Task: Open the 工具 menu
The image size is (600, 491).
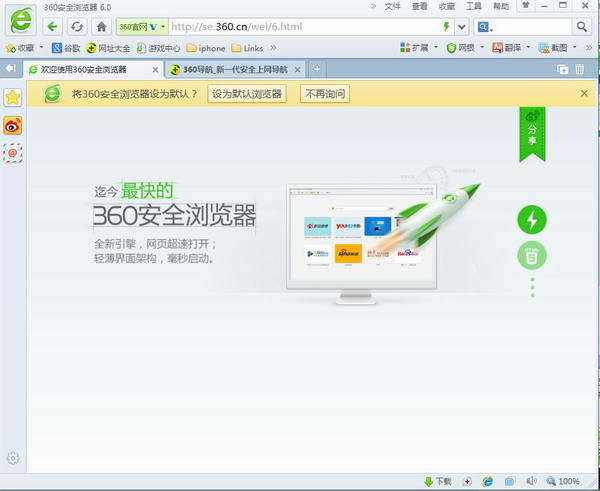Action: pyautogui.click(x=474, y=6)
